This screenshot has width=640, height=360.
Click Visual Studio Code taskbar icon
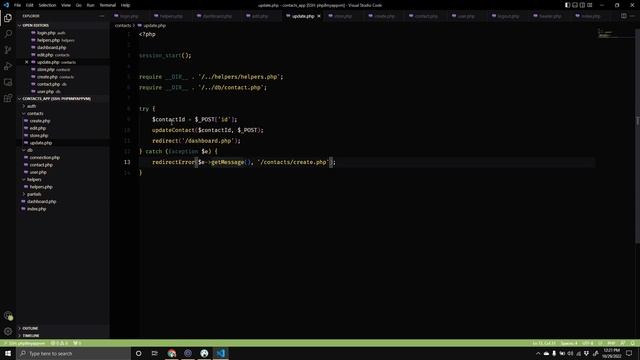[220, 353]
